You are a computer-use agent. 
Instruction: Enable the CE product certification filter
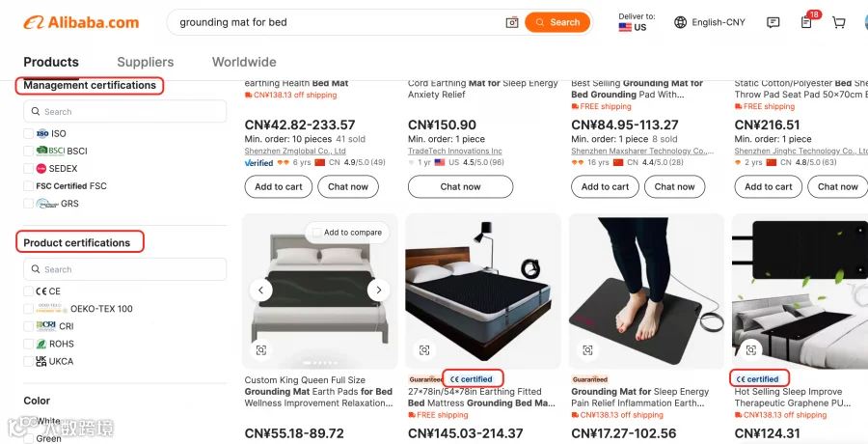pos(28,291)
